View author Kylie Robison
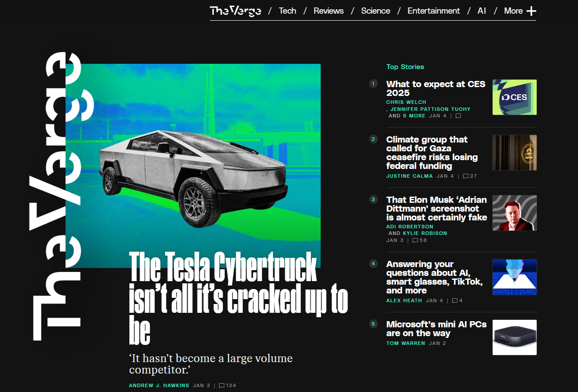Screen dimensions: 578x392 point(425,233)
